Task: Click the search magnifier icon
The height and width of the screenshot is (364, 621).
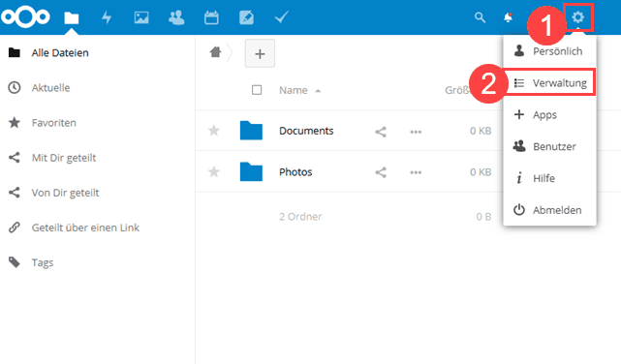Action: point(480,17)
